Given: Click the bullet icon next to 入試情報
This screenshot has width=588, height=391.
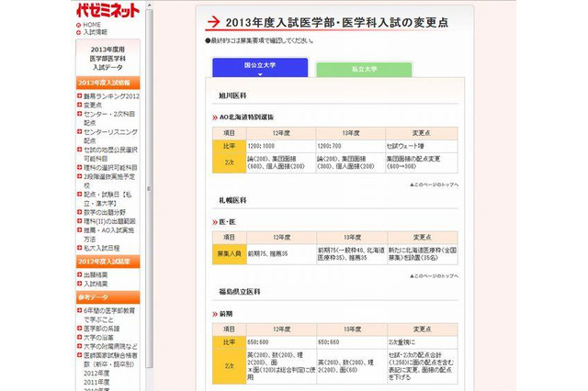Looking at the screenshot, I should [x=78, y=33].
